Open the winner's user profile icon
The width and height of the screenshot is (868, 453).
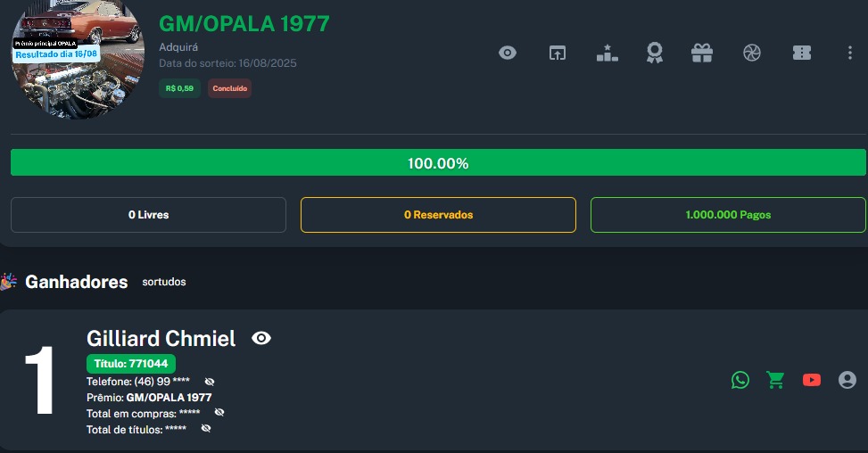[x=847, y=380]
